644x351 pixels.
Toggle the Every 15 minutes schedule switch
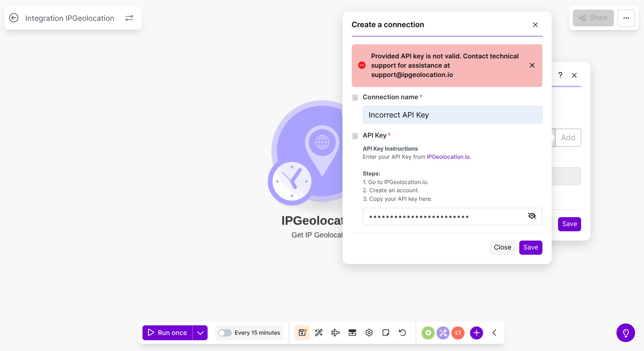click(225, 333)
